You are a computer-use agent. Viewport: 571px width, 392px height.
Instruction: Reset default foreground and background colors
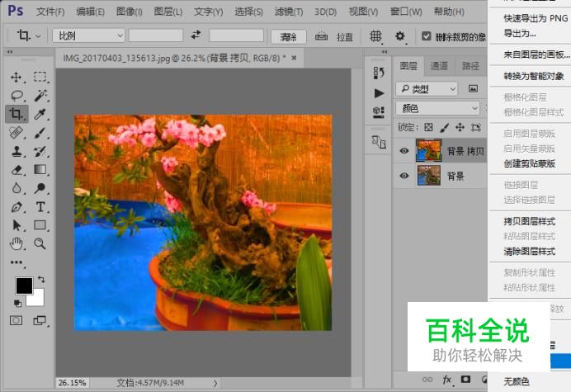point(17,303)
